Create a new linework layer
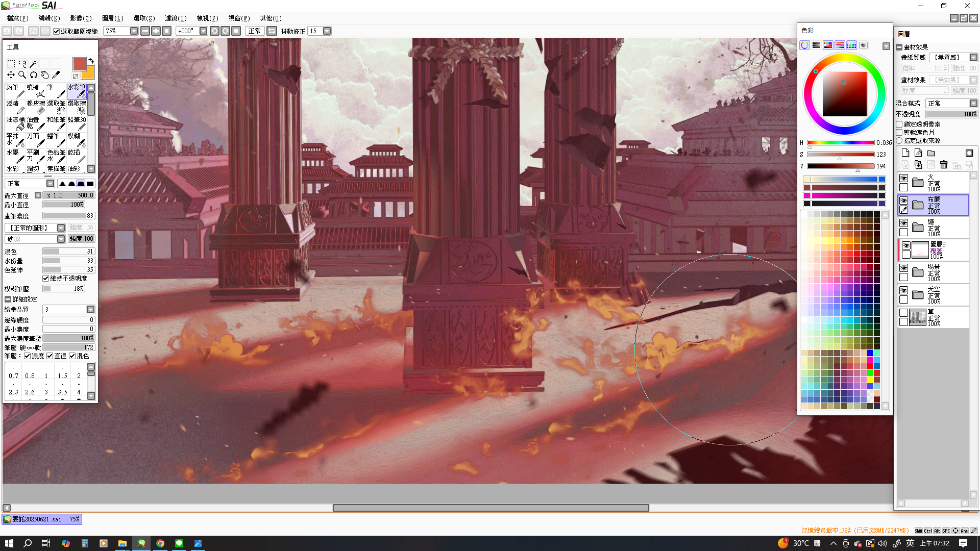The width and height of the screenshot is (980, 551). pyautogui.click(x=918, y=153)
